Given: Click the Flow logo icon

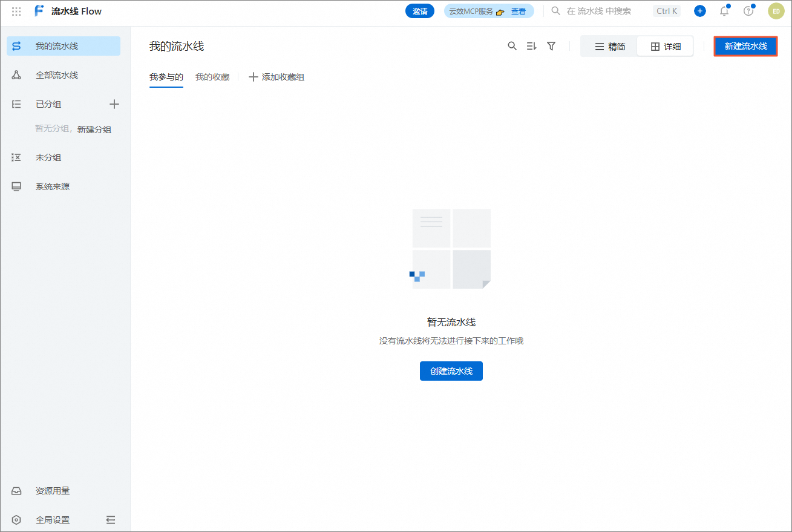Looking at the screenshot, I should [x=39, y=11].
